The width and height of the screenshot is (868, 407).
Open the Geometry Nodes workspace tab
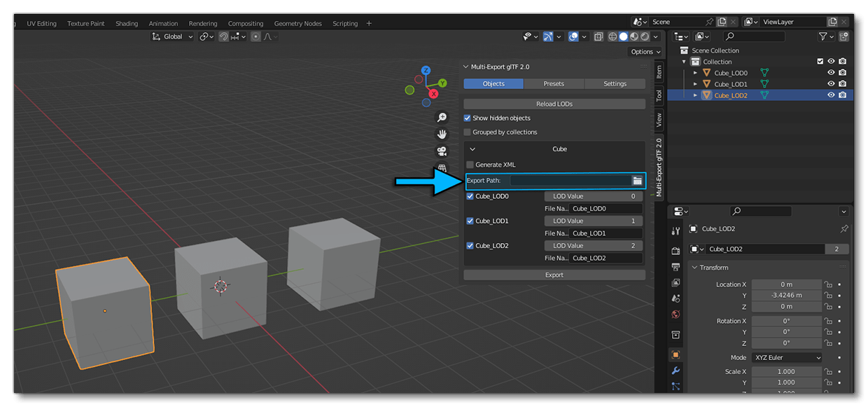[x=298, y=23]
